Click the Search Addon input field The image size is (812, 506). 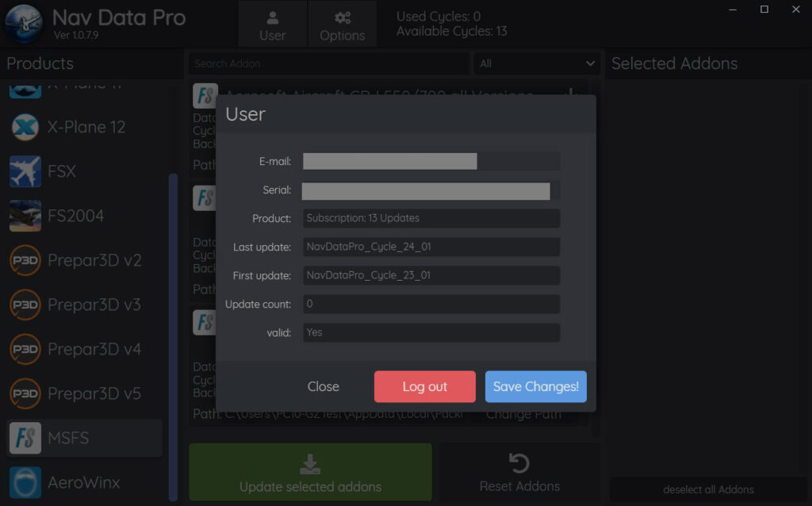pyautogui.click(x=328, y=63)
